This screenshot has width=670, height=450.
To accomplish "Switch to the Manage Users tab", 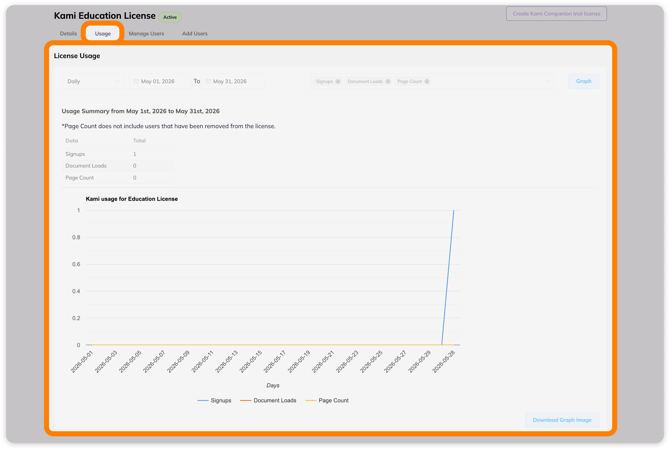I will click(x=146, y=33).
